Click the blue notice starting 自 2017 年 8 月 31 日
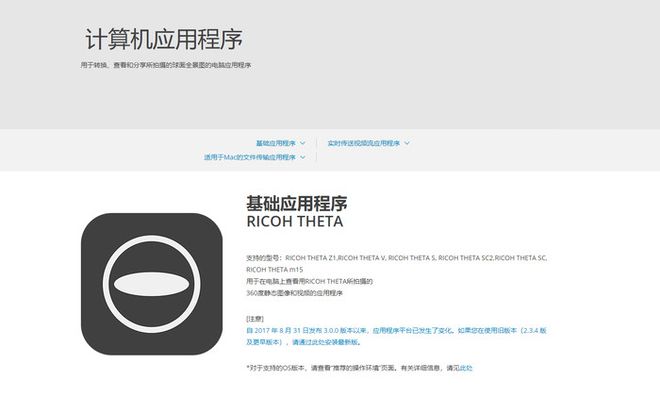This screenshot has width=660, height=396. 396,336
